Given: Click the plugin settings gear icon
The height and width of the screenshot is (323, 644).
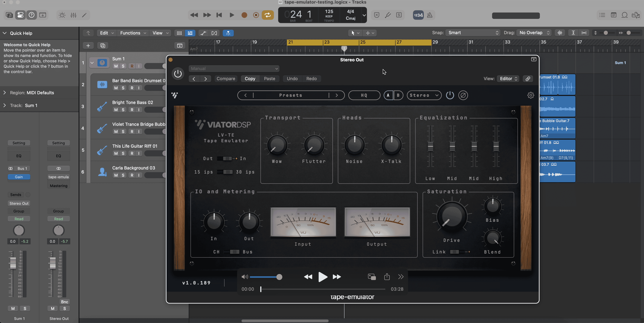Looking at the screenshot, I should tap(530, 95).
